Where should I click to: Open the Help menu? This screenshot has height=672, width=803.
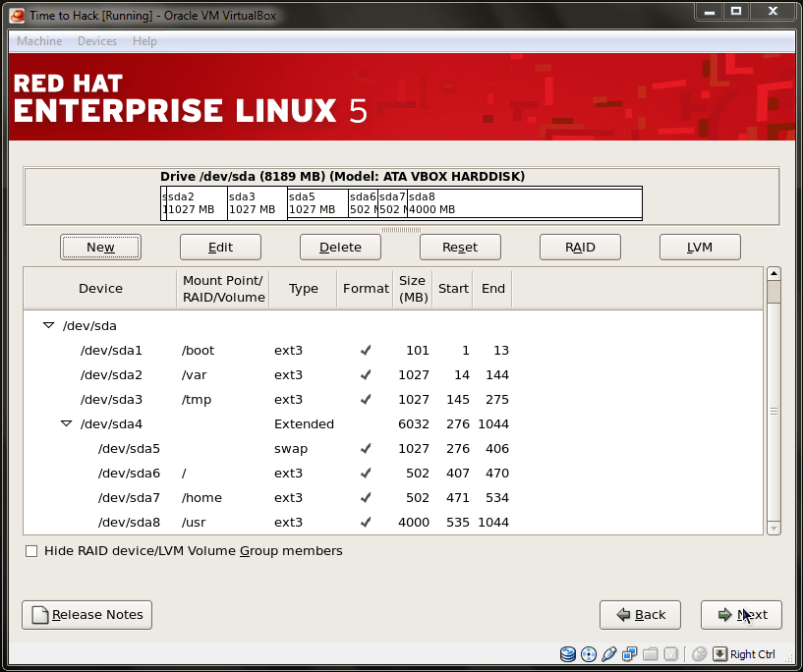pos(144,41)
